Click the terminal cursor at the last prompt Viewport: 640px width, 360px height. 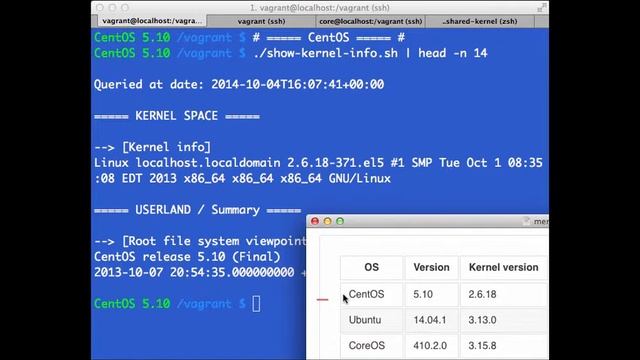point(256,304)
